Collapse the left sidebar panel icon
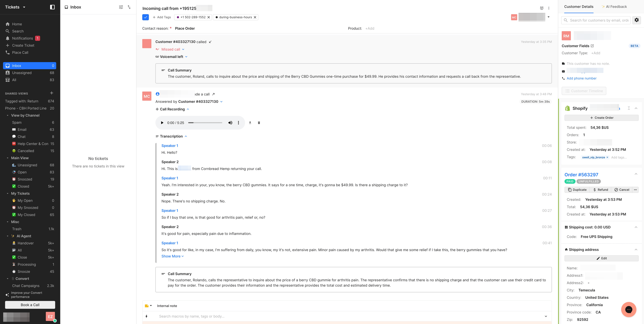644x324 pixels. tap(52, 7)
